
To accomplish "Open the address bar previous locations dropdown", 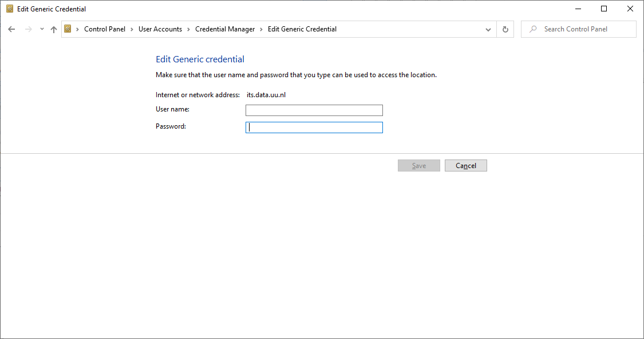I will pyautogui.click(x=488, y=29).
